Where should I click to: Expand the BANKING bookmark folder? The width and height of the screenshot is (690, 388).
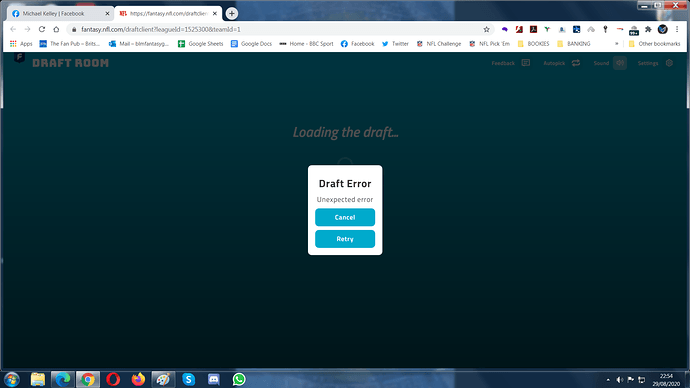573,44
